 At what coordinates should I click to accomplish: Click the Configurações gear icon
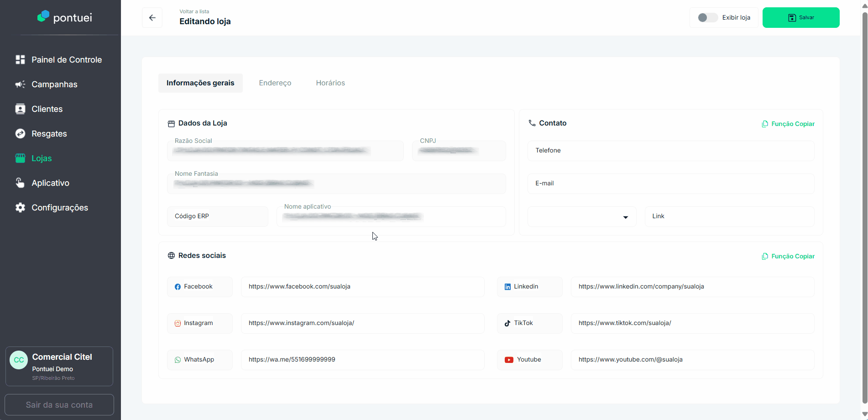20,208
